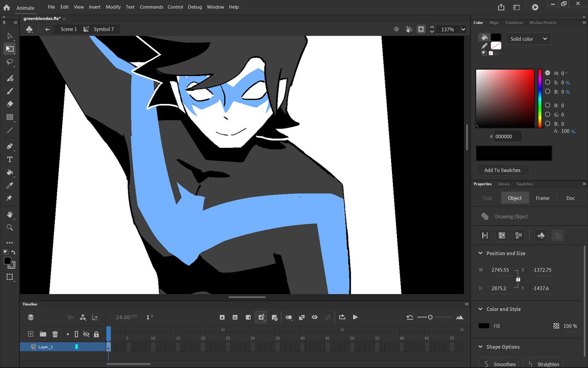Select the Eyedropper tool
This screenshot has width=588, height=368.
[x=10, y=185]
